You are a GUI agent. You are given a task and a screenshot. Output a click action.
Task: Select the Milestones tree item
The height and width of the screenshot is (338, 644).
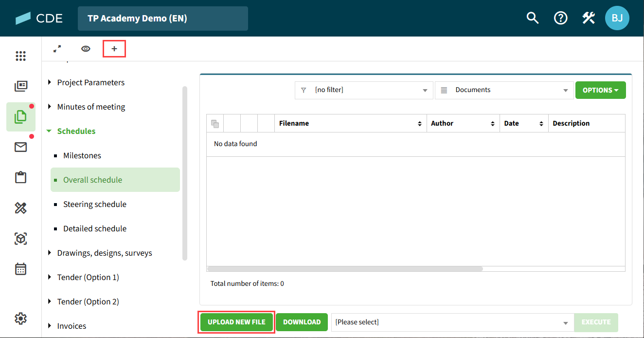point(82,155)
